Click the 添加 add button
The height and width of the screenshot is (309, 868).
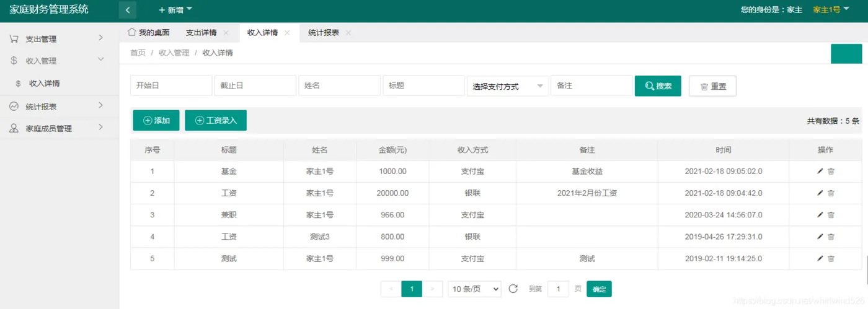pos(156,120)
